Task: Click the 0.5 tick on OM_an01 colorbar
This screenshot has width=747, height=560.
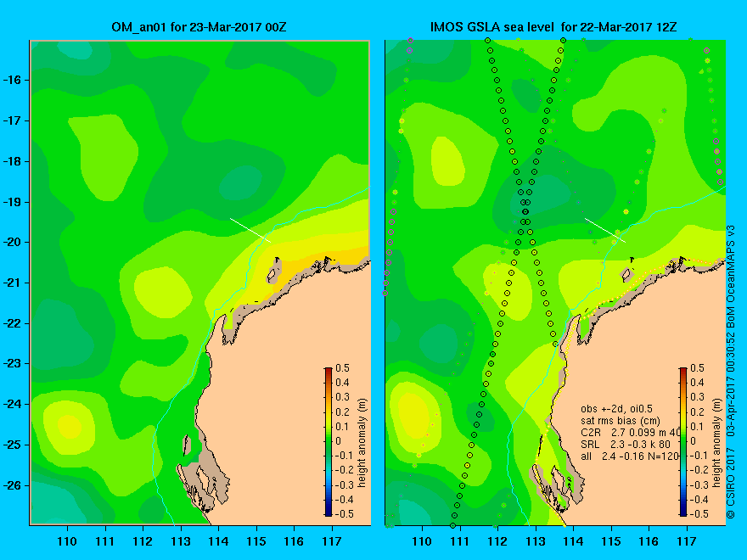Action: (x=343, y=368)
